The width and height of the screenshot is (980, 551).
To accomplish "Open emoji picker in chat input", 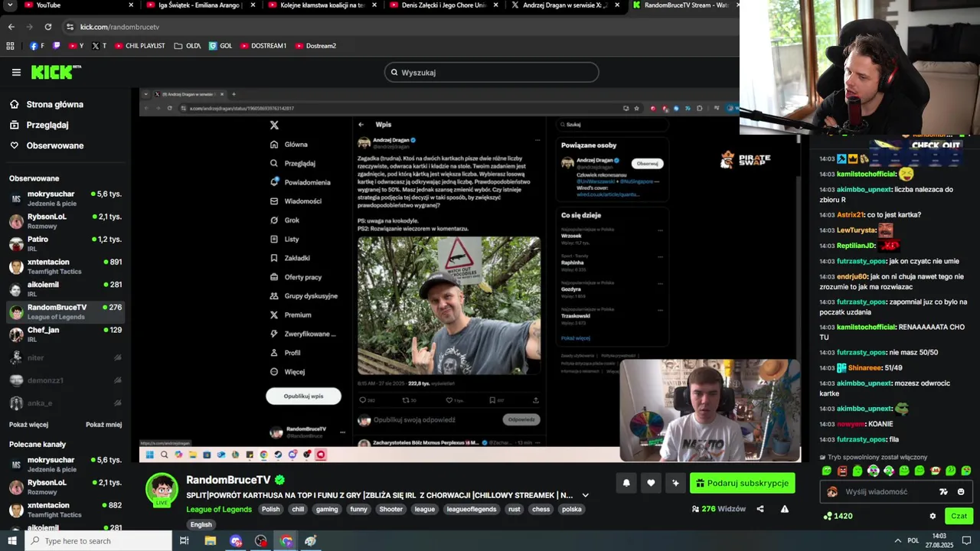I will 961,492.
